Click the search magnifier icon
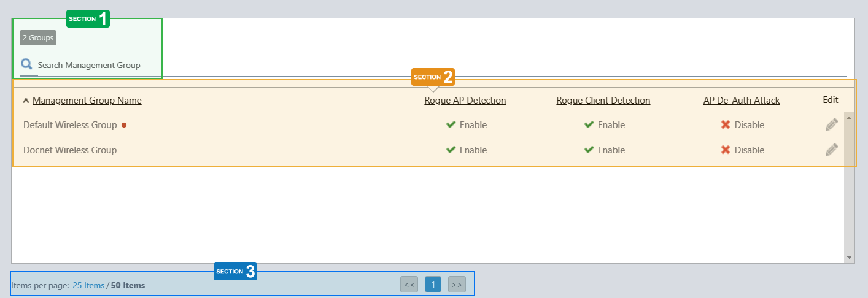The width and height of the screenshot is (868, 298). click(x=26, y=64)
